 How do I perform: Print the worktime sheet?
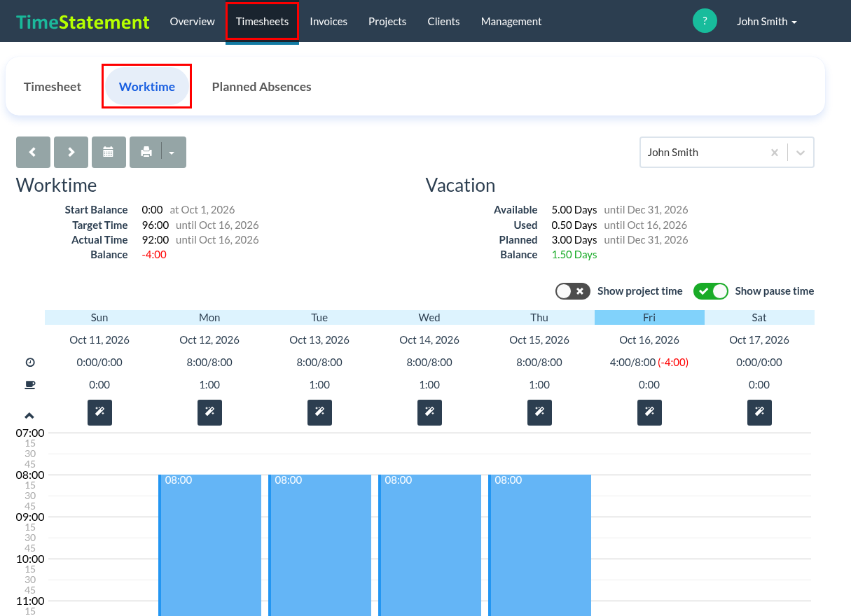[x=146, y=152]
